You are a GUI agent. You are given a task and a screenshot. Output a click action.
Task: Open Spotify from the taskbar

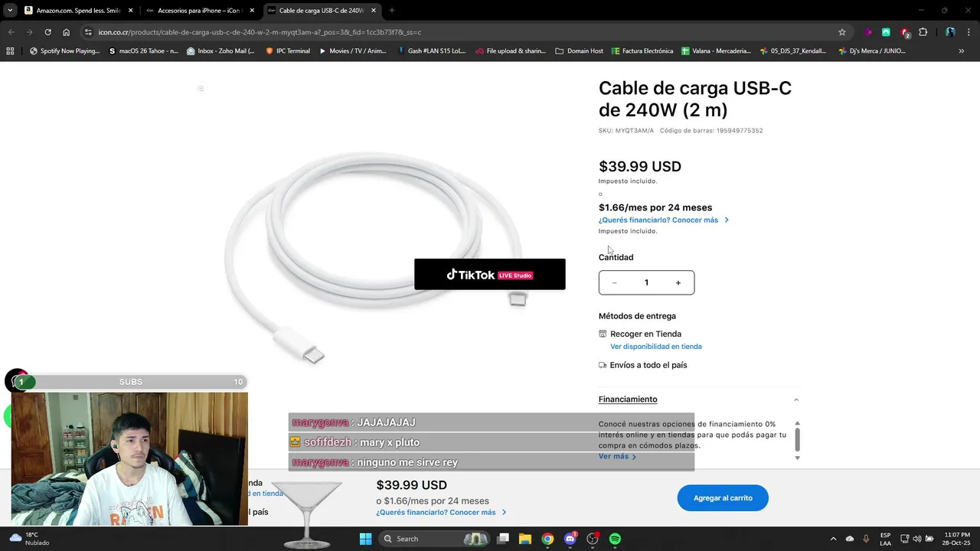(615, 539)
